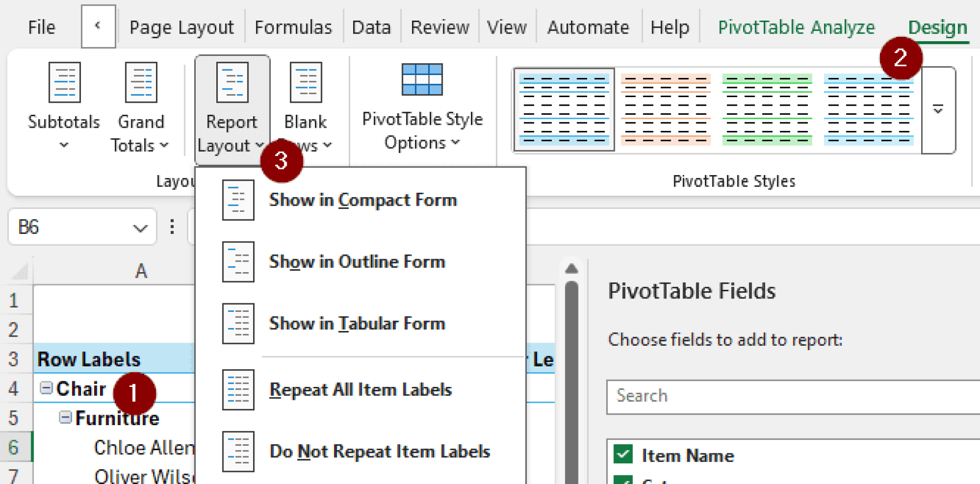Apply the orange-striped PivotTable style
980x484 pixels.
tap(665, 110)
